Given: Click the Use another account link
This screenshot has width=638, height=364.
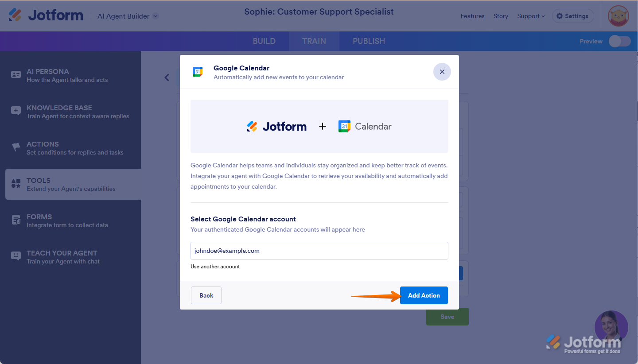Looking at the screenshot, I should [x=215, y=267].
